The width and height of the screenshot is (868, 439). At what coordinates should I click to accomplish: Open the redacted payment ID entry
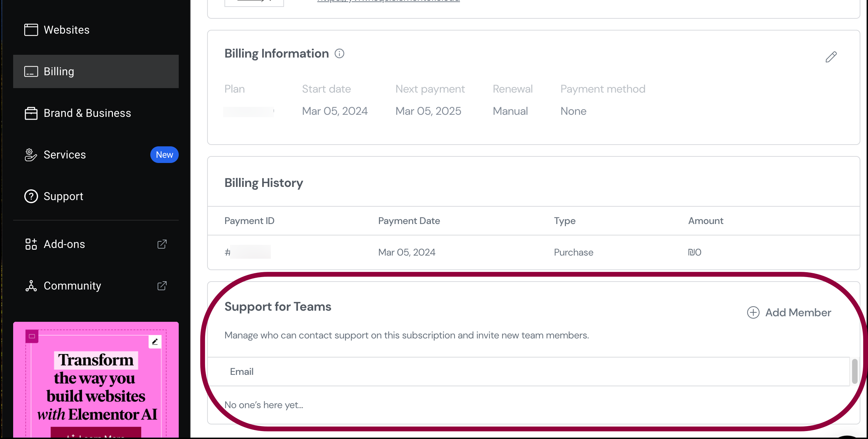(248, 252)
